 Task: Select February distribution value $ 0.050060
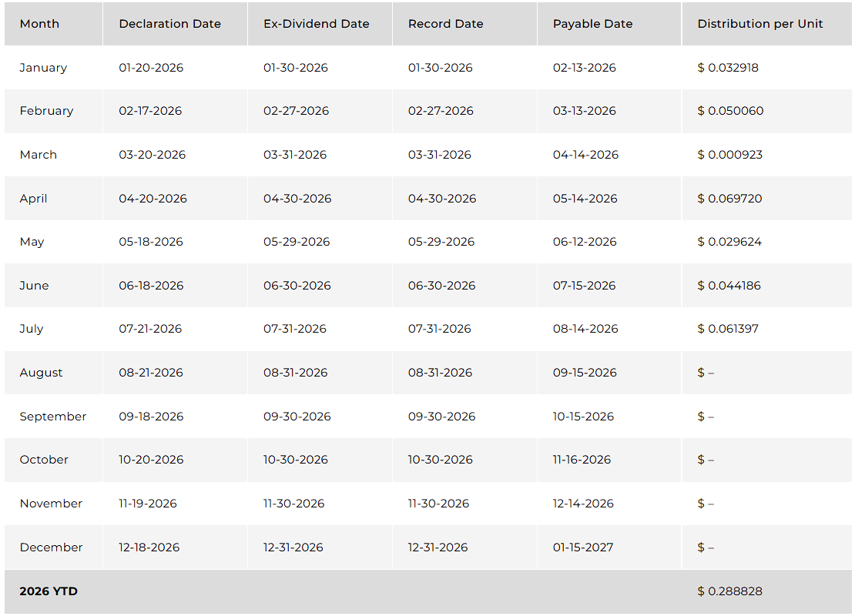pyautogui.click(x=730, y=111)
